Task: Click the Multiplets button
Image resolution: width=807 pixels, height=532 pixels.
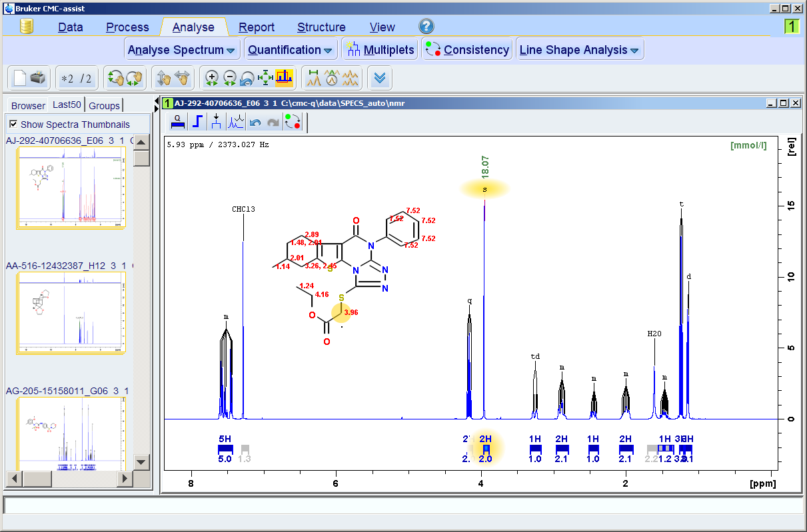Action: [380, 48]
